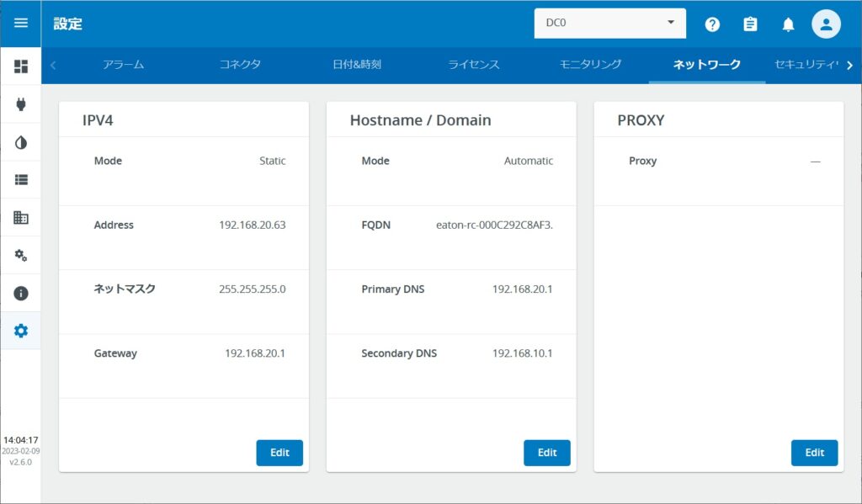
Task: Show notifications via the bell icon
Action: (x=788, y=24)
